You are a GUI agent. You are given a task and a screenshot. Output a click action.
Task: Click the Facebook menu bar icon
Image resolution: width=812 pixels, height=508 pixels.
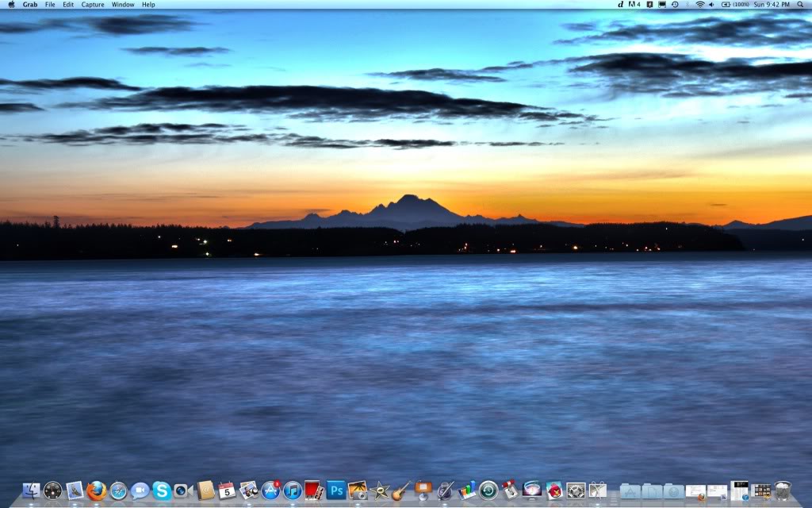[650, 4]
